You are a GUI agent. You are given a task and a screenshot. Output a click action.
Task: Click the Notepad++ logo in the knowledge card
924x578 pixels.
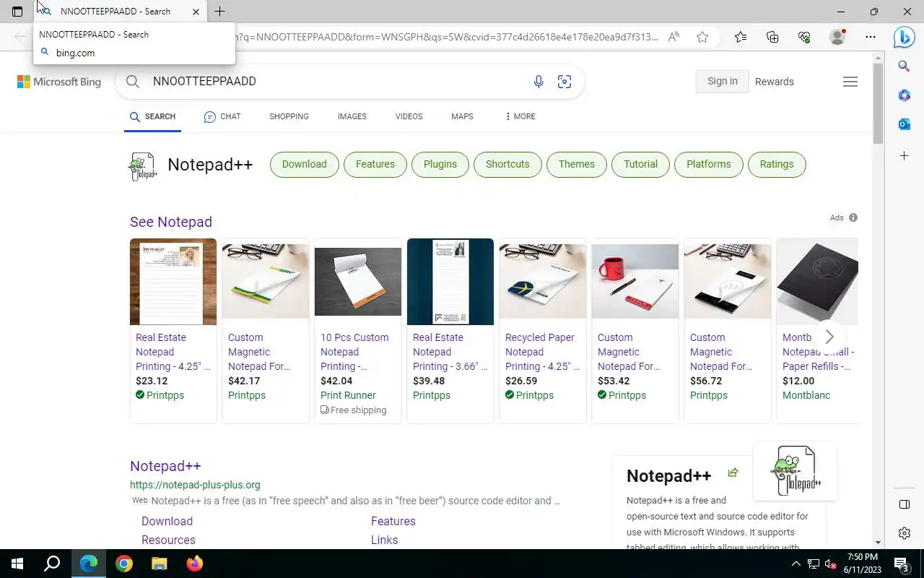(x=795, y=471)
